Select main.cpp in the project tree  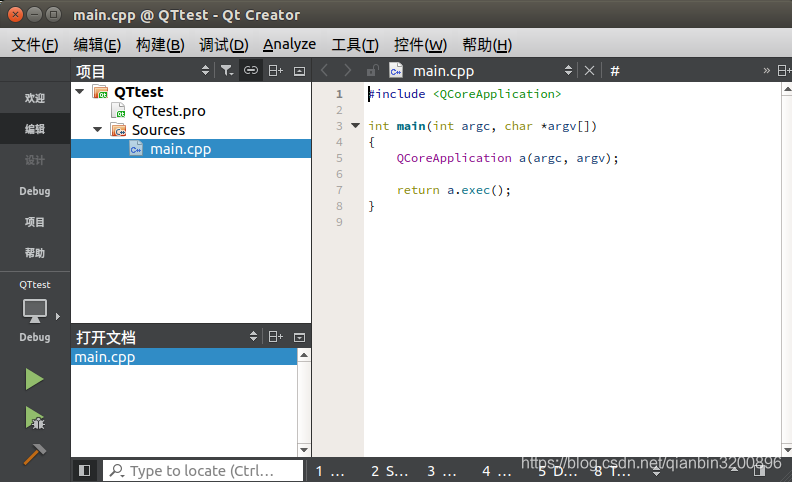[x=191, y=149]
